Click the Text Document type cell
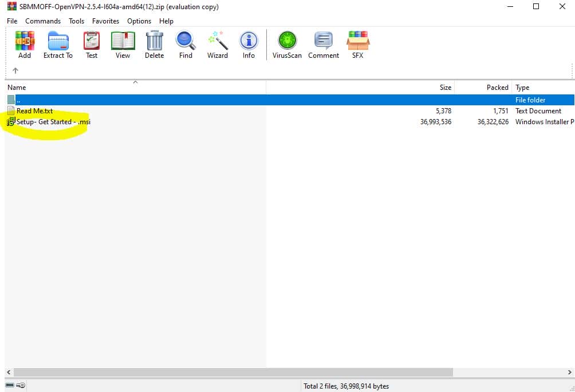Viewport: 575px width, 392px height. [x=538, y=111]
